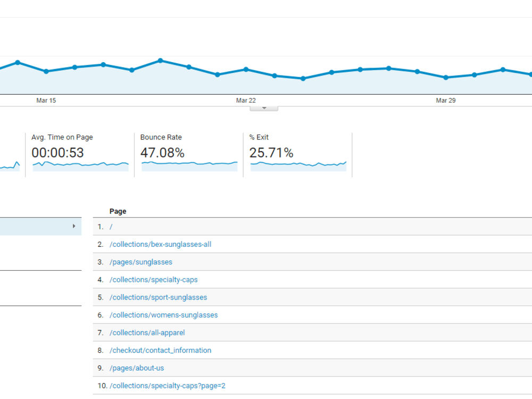
Task: Select the Bounce Rate metric label
Action: (161, 137)
